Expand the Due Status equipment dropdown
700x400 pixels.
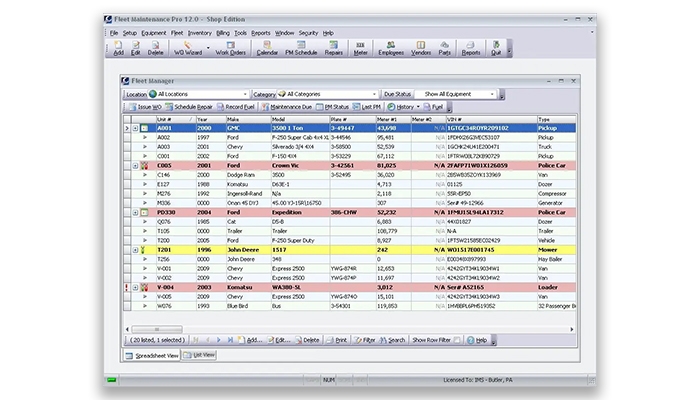[491, 94]
